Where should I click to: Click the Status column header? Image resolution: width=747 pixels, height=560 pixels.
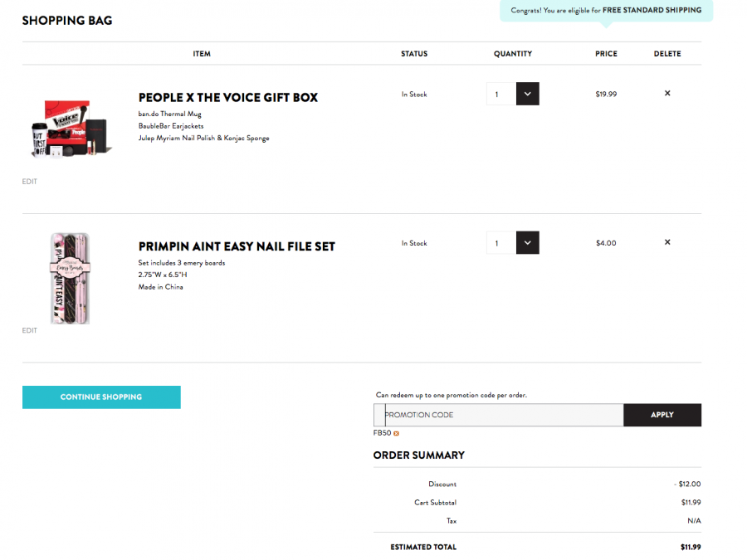point(414,54)
